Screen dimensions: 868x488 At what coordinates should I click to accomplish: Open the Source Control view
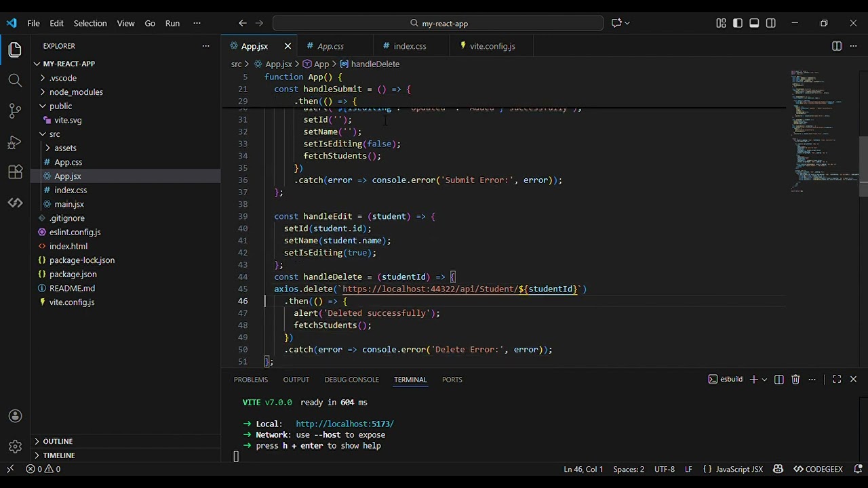(x=15, y=111)
